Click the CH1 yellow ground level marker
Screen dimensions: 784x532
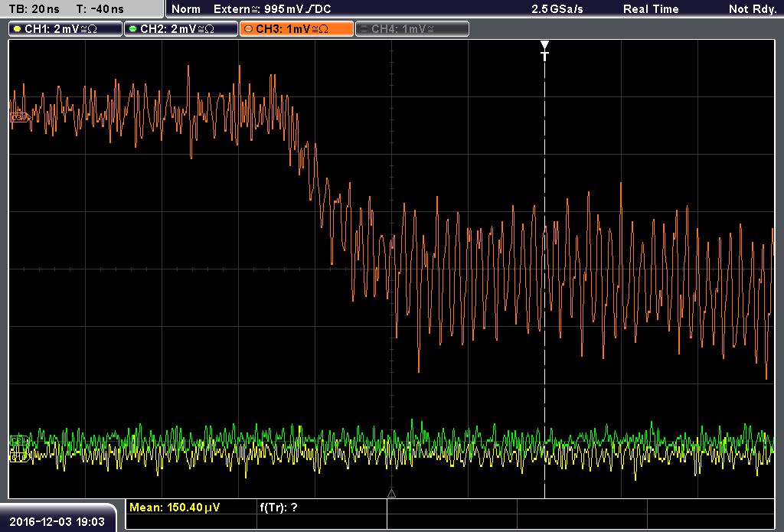coord(20,455)
